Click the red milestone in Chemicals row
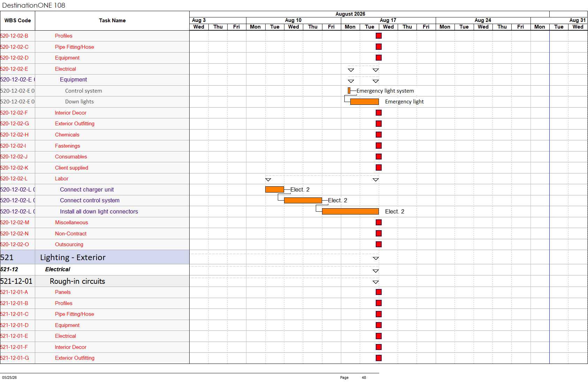The height and width of the screenshot is (382, 588). 379,135
